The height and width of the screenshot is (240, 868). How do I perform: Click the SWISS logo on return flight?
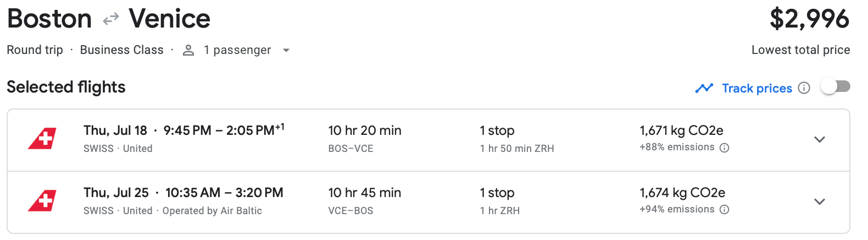coord(42,201)
